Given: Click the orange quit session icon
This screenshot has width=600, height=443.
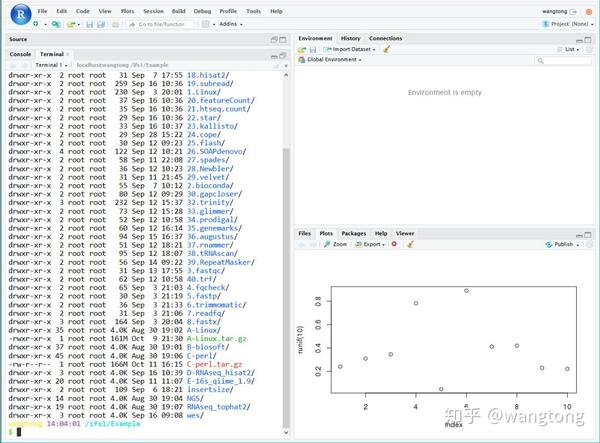Looking at the screenshot, I should click(x=589, y=11).
